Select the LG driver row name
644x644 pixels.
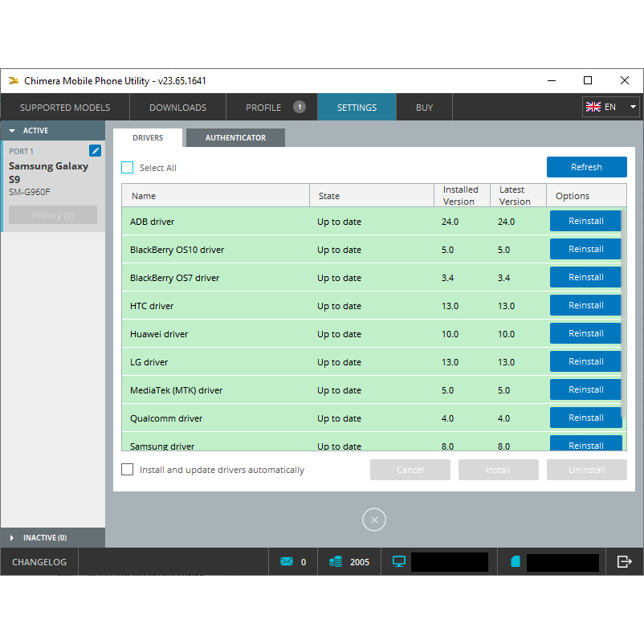(x=149, y=362)
